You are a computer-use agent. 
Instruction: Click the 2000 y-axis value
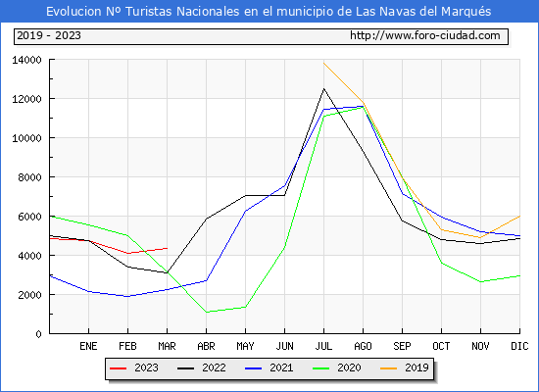tap(30, 295)
